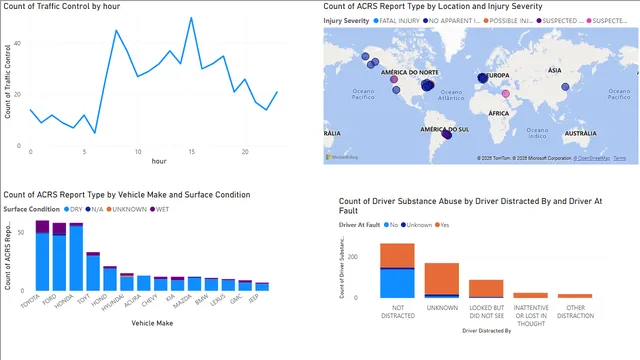Select the OTHER DISTRACTION bar
The image size is (640, 360).
click(575, 296)
